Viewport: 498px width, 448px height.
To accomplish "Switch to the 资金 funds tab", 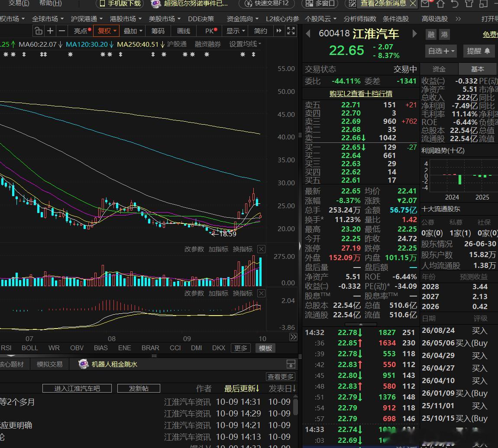I will pos(439,69).
